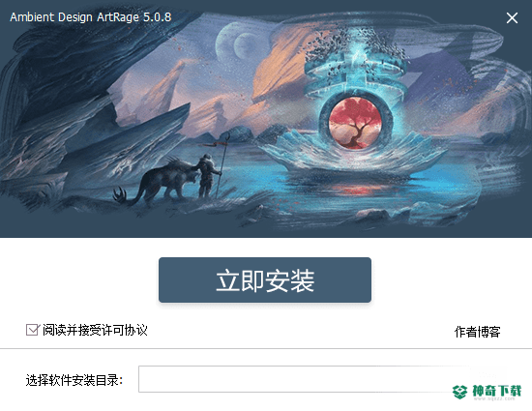Click the horizontal divider below license row

coord(266,348)
